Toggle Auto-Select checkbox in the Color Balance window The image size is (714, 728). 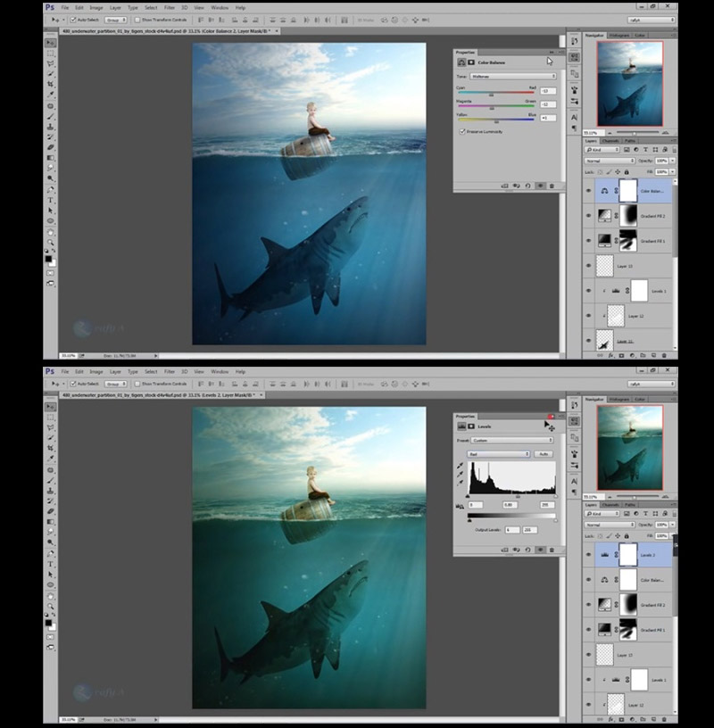pos(73,20)
